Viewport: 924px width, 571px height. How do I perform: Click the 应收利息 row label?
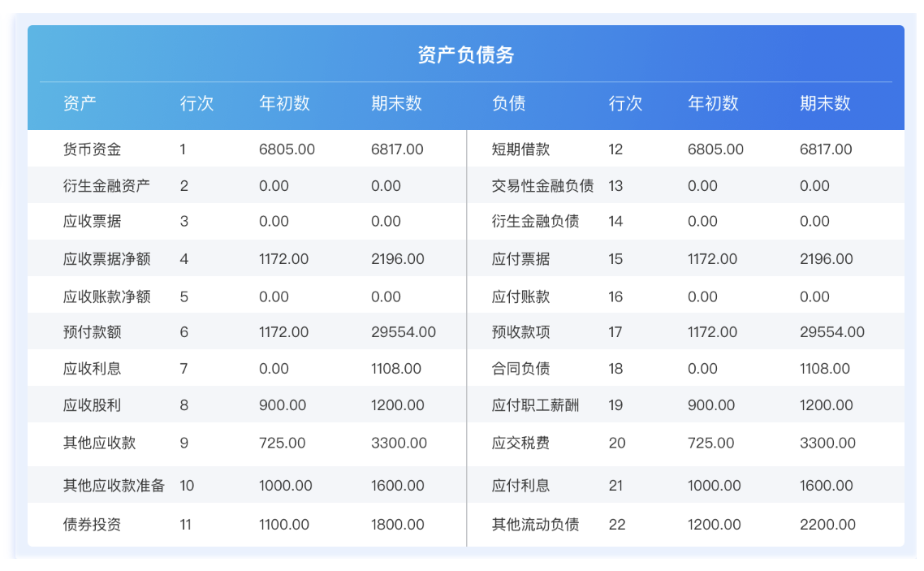tap(92, 368)
